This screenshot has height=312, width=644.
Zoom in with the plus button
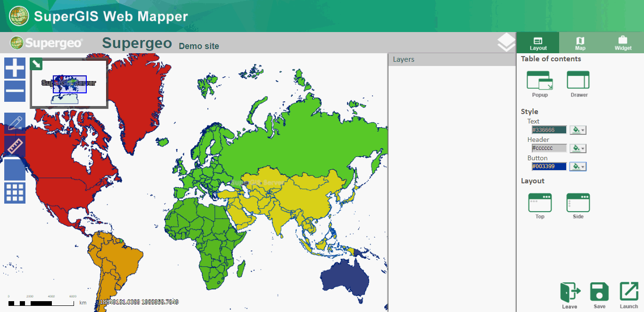(x=15, y=68)
